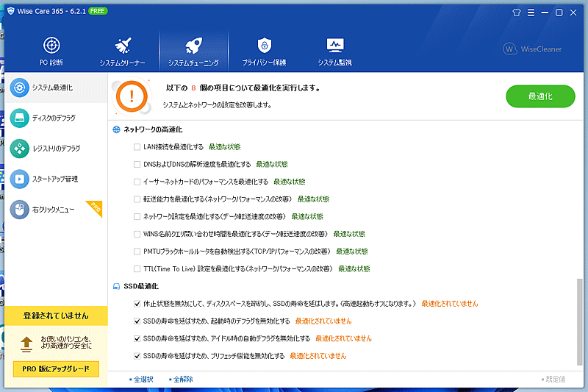Switch to the 右クリックメニュー sidebar label
The height and width of the screenshot is (392, 588).
(x=53, y=210)
